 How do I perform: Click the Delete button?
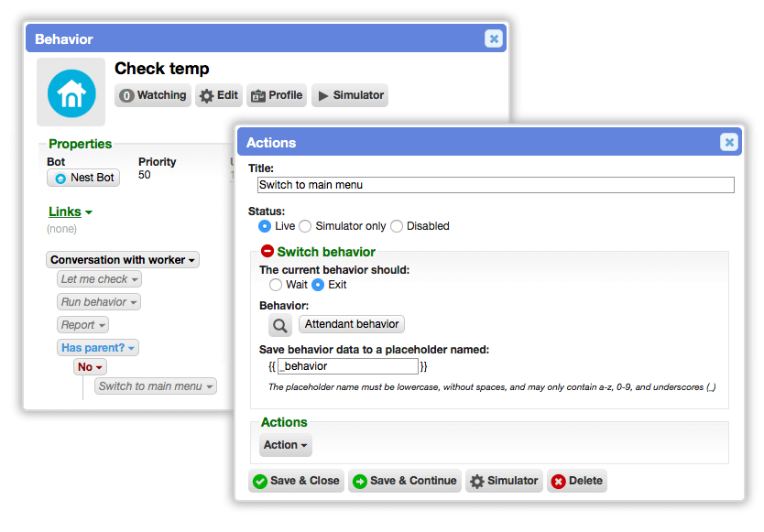tap(577, 481)
